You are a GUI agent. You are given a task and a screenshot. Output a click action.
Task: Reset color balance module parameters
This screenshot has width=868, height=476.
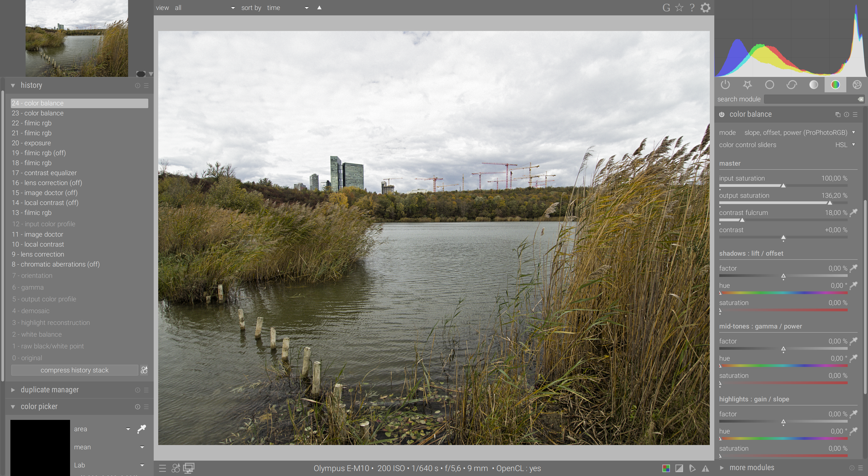847,114
